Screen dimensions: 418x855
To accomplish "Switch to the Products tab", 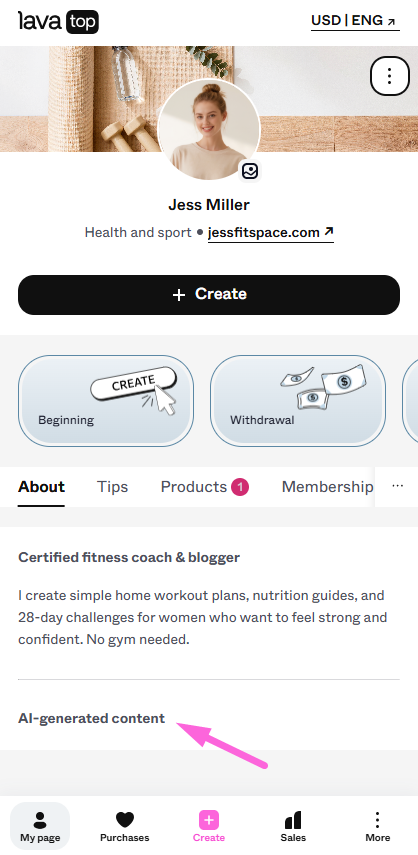I will [204, 486].
